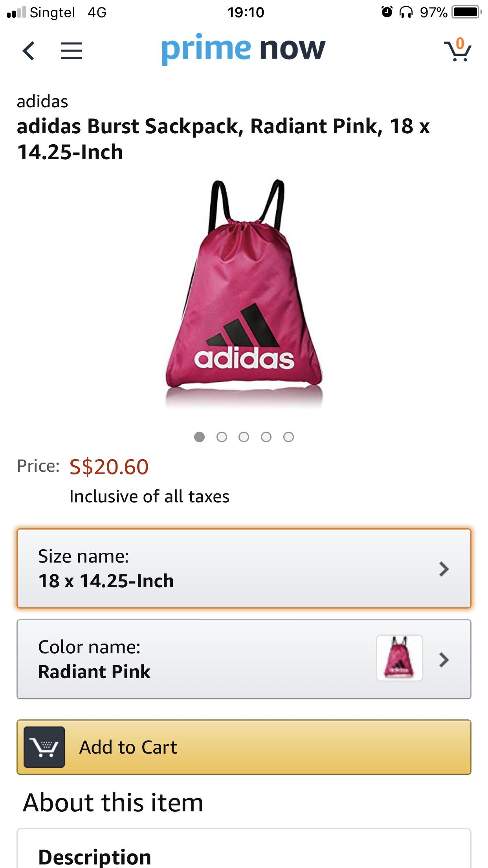Tap the chevron beside Radiant Pink

coord(444,660)
